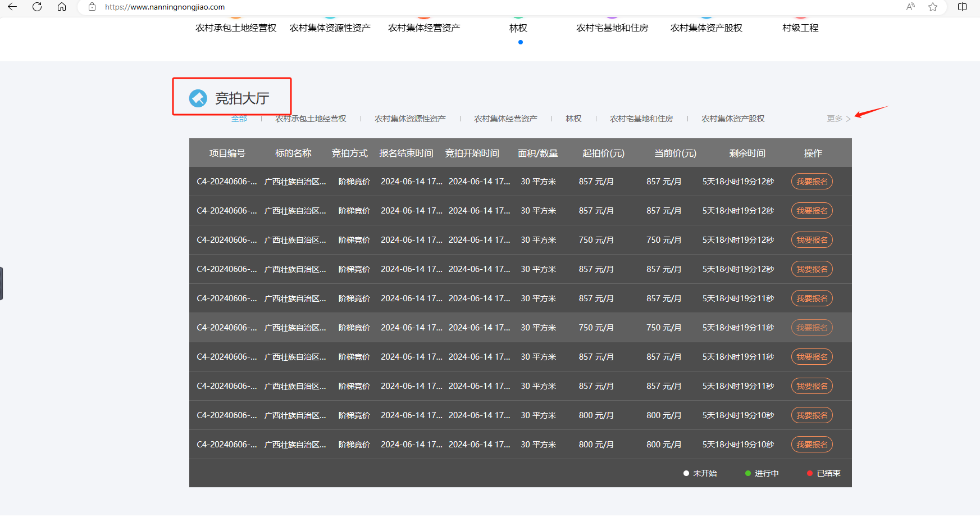Click the 标的名称 column header
The height and width of the screenshot is (521, 980).
pyautogui.click(x=293, y=153)
